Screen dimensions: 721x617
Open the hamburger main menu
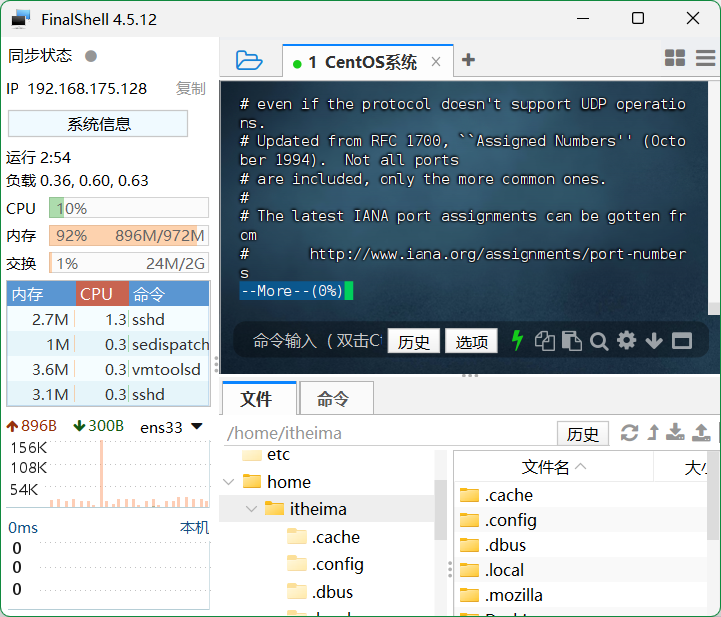(x=705, y=58)
